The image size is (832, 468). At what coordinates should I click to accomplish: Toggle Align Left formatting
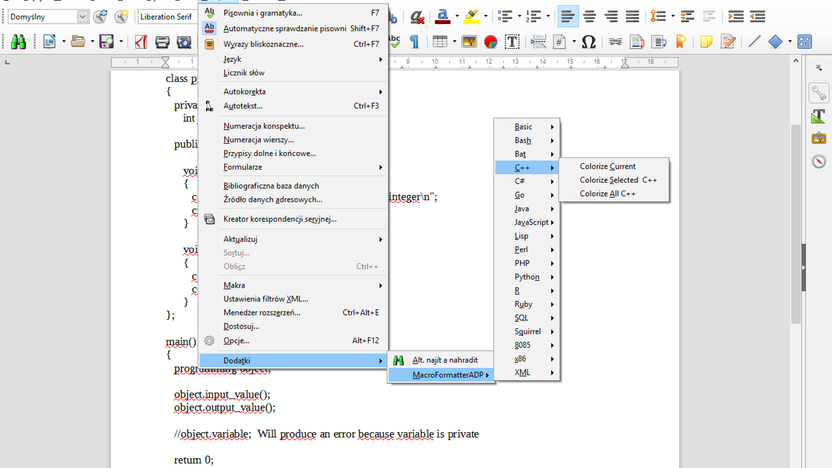click(x=568, y=17)
